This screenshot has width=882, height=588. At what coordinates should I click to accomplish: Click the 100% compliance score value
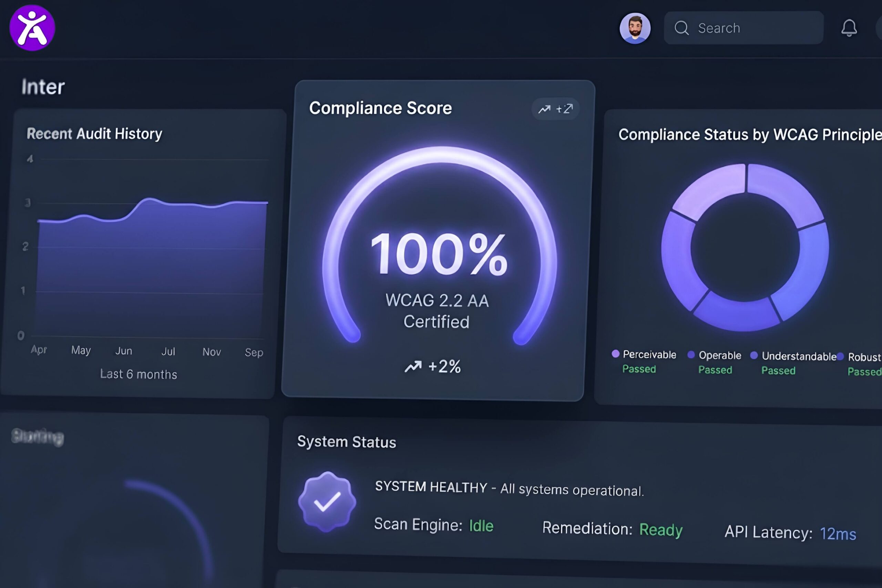pyautogui.click(x=439, y=254)
